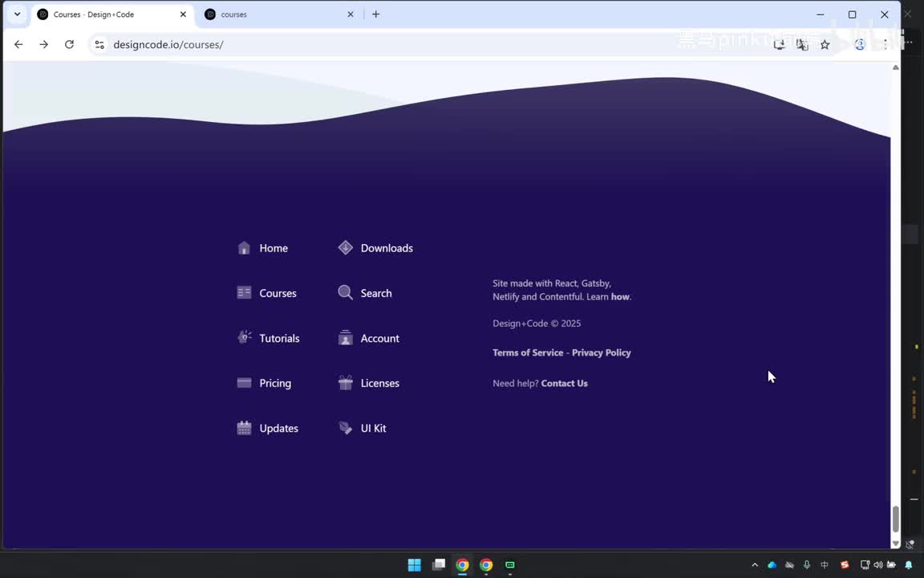This screenshot has width=924, height=578.
Task: Close the Courses - Design+Code tab
Action: click(x=183, y=14)
